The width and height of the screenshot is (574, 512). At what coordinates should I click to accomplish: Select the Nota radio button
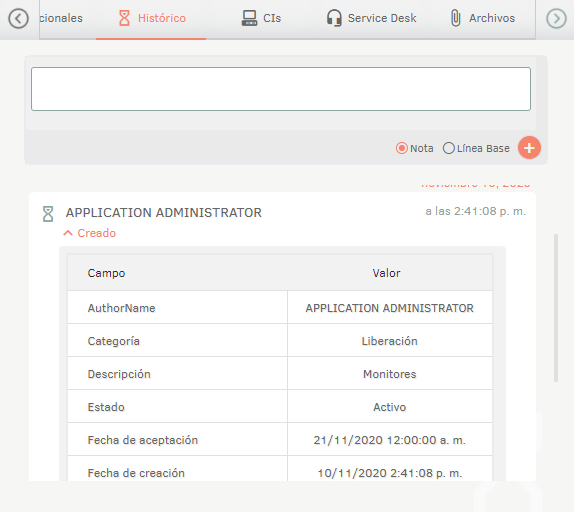click(x=402, y=148)
